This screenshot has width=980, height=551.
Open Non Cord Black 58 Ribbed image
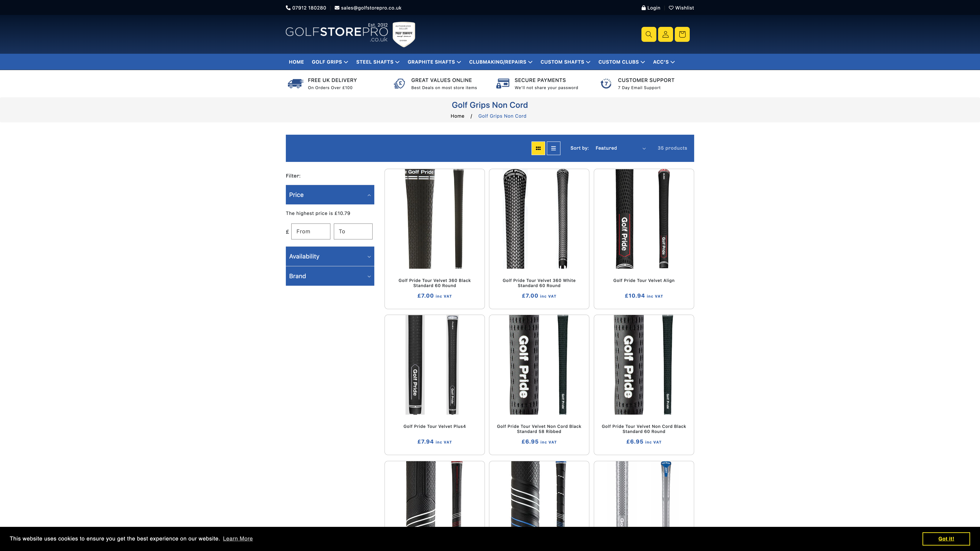[539, 365]
